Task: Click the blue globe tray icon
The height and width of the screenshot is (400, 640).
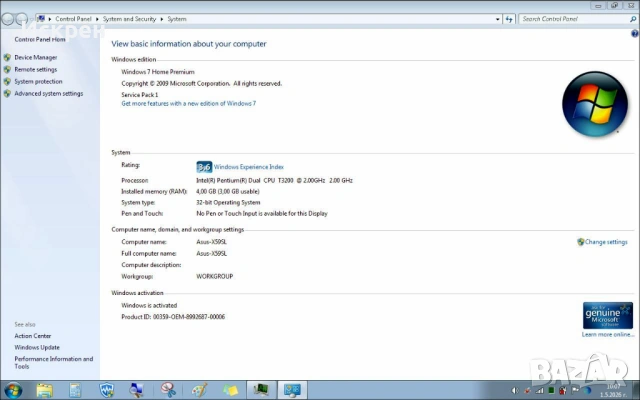Action: 588,391
